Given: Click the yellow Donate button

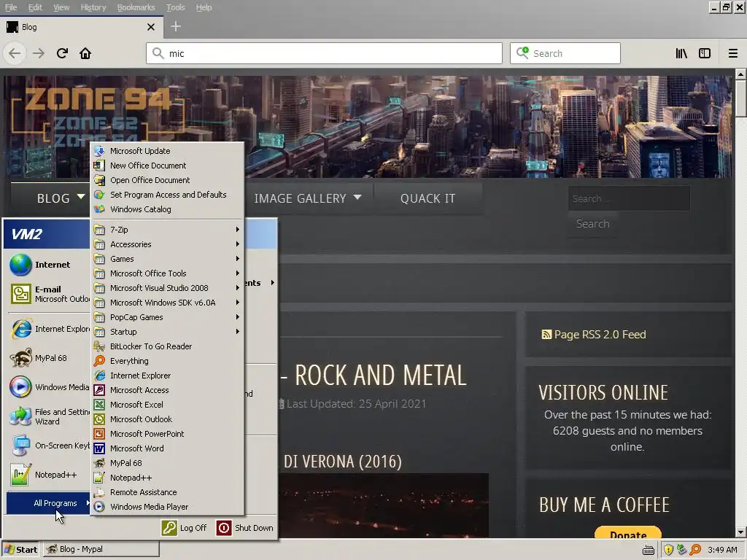Looking at the screenshot, I should pos(628,533).
